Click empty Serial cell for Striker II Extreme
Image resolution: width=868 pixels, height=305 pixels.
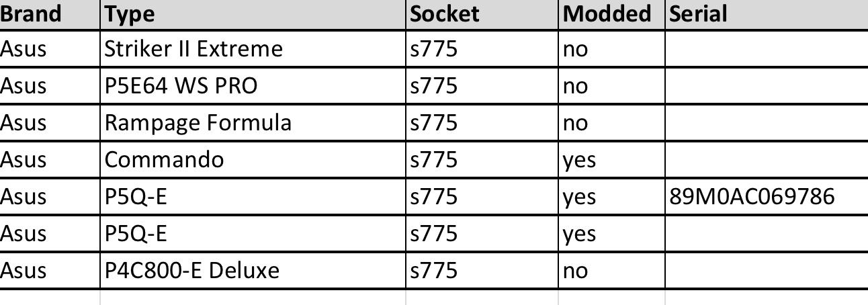point(767,49)
